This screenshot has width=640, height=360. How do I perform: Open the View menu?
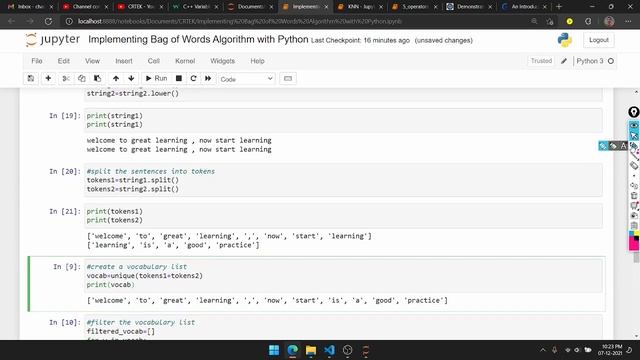click(92, 61)
